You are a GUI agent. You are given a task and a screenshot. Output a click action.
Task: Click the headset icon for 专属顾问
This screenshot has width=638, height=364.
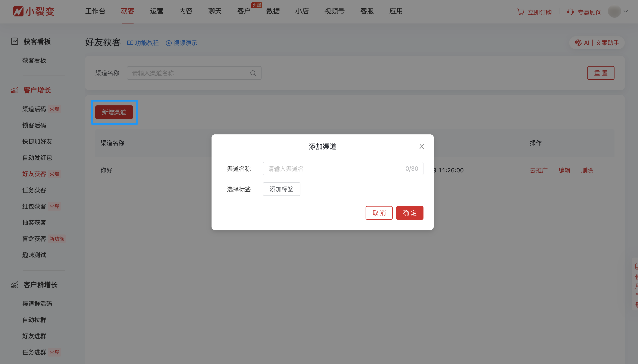(570, 12)
